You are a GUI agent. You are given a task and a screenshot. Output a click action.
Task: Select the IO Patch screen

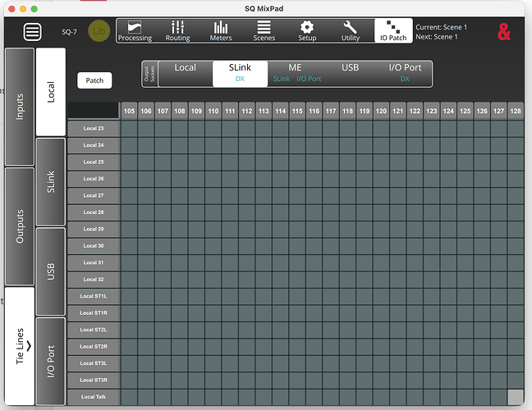coord(393,31)
